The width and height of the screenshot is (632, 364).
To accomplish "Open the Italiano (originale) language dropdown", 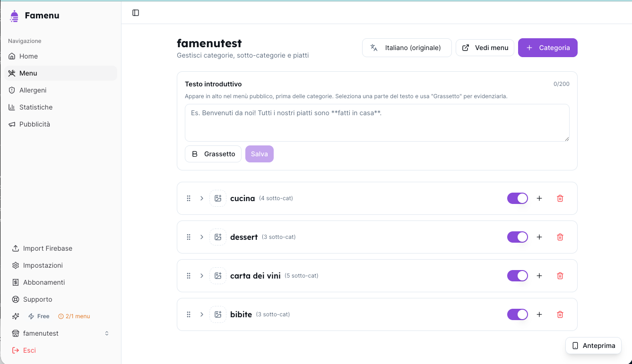I will 407,48.
